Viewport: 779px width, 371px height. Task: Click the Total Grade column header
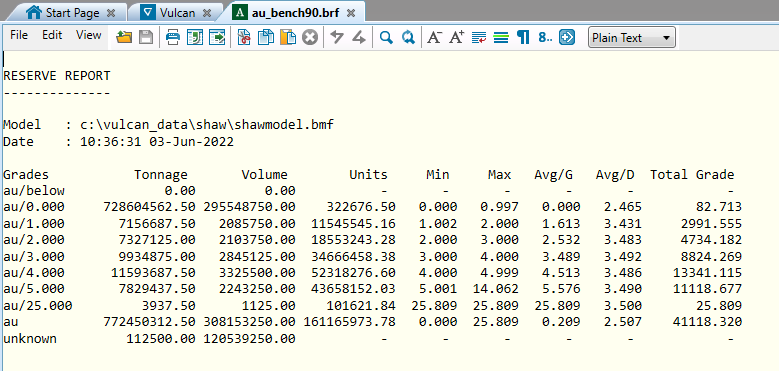click(x=692, y=175)
